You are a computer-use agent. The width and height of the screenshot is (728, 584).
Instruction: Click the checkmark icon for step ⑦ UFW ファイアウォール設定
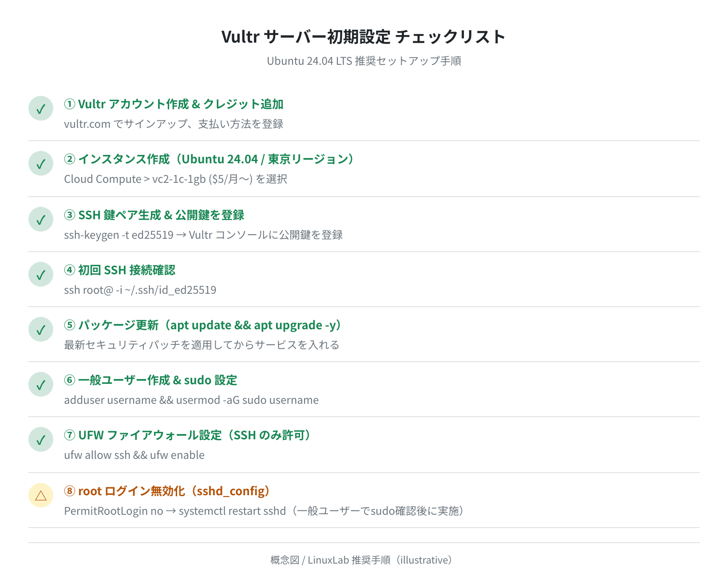pos(41,439)
